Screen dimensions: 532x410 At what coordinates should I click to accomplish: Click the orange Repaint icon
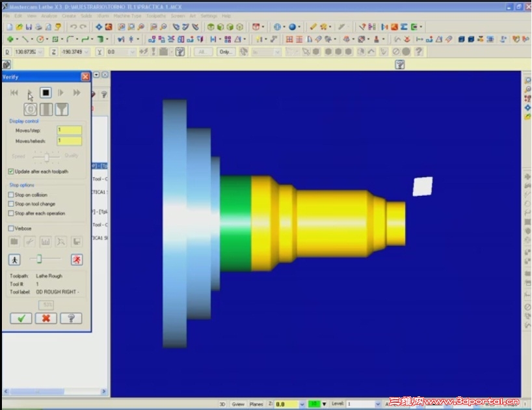pyautogui.click(x=109, y=27)
